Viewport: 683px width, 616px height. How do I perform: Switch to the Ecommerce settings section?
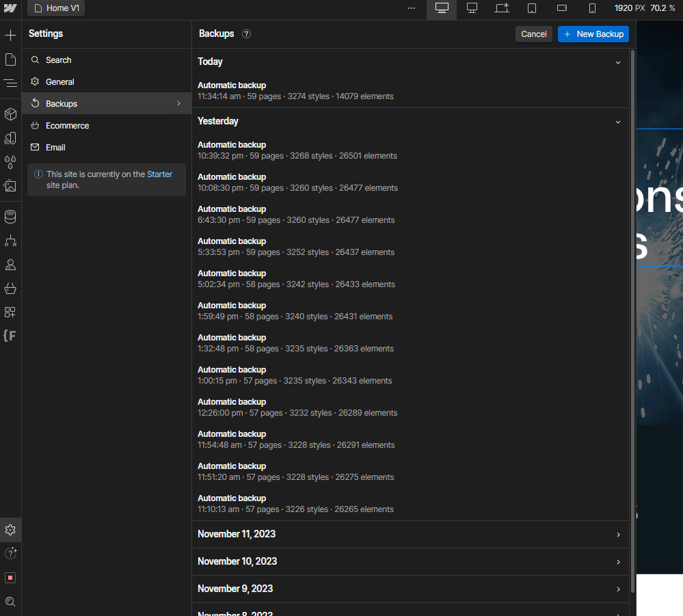click(x=106, y=125)
